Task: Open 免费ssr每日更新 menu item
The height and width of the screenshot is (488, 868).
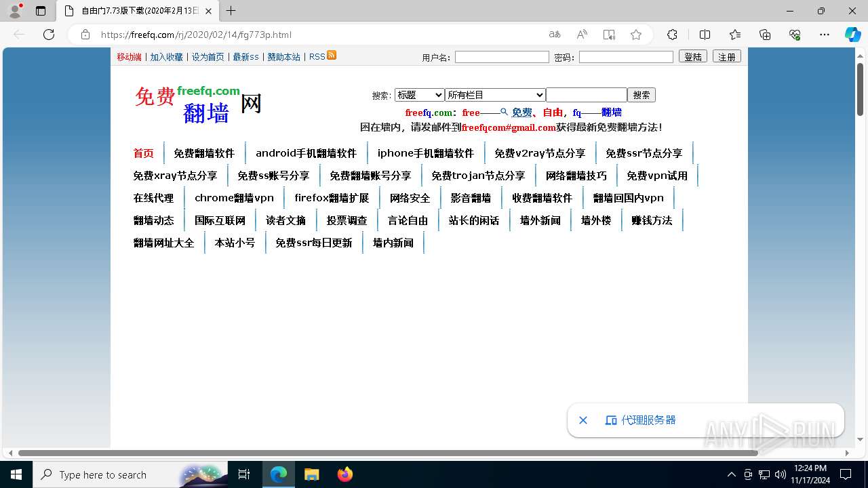Action: (x=314, y=243)
